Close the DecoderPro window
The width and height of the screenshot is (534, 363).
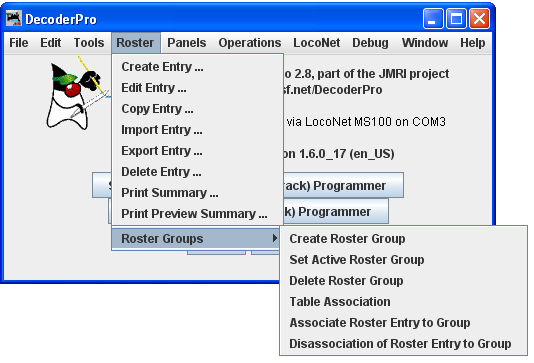pyautogui.click(x=479, y=18)
